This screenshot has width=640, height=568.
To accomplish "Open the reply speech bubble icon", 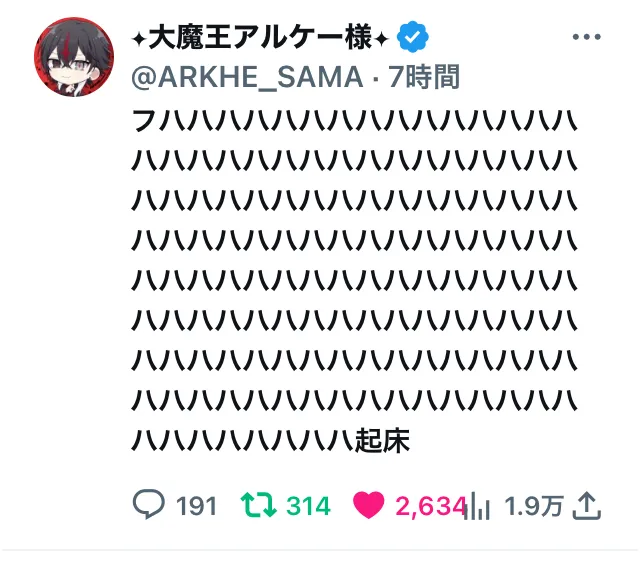I will tap(149, 504).
